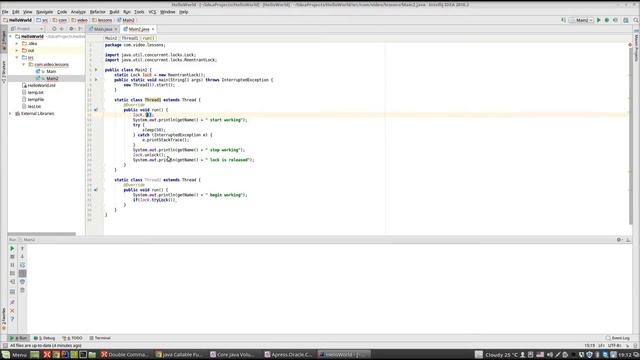Open the File menu

click(5, 12)
